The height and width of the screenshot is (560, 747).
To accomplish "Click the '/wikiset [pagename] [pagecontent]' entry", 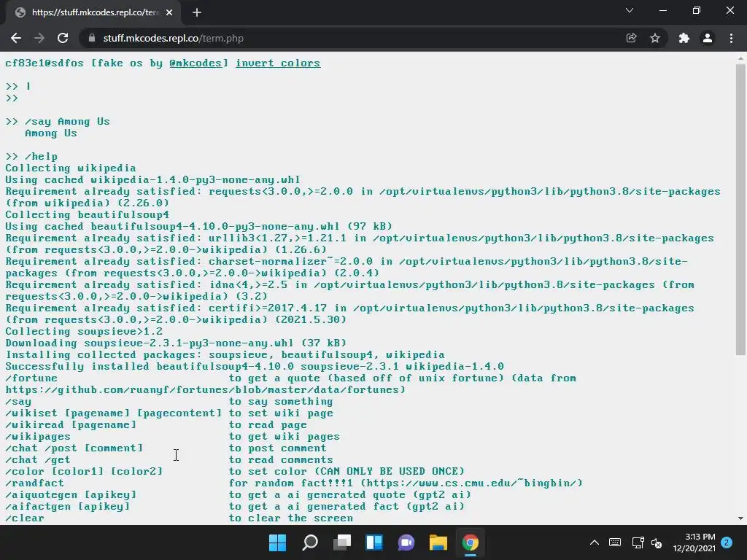I will pos(113,413).
